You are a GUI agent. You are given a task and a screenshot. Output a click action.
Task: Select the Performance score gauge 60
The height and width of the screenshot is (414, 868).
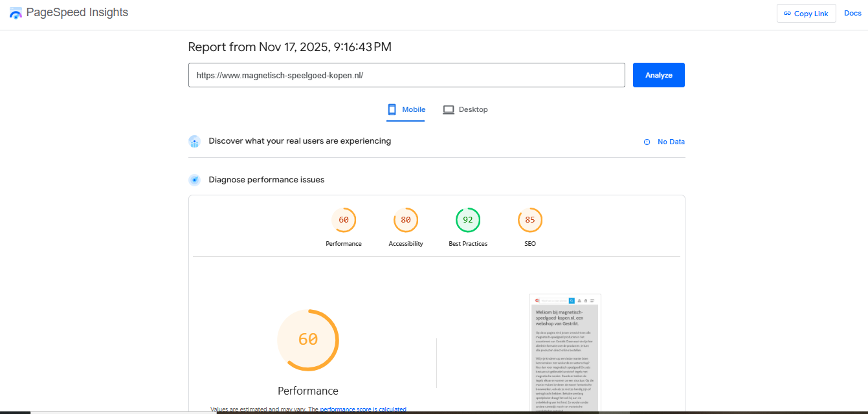[344, 220]
